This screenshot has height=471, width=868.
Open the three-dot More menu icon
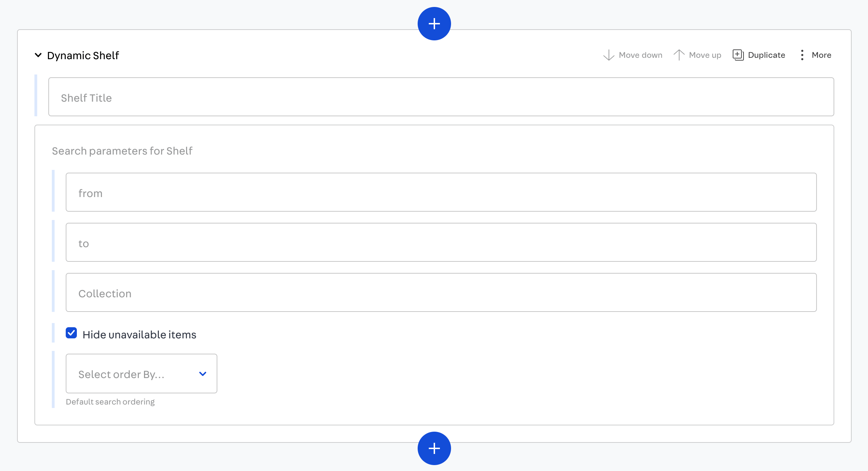click(x=802, y=55)
